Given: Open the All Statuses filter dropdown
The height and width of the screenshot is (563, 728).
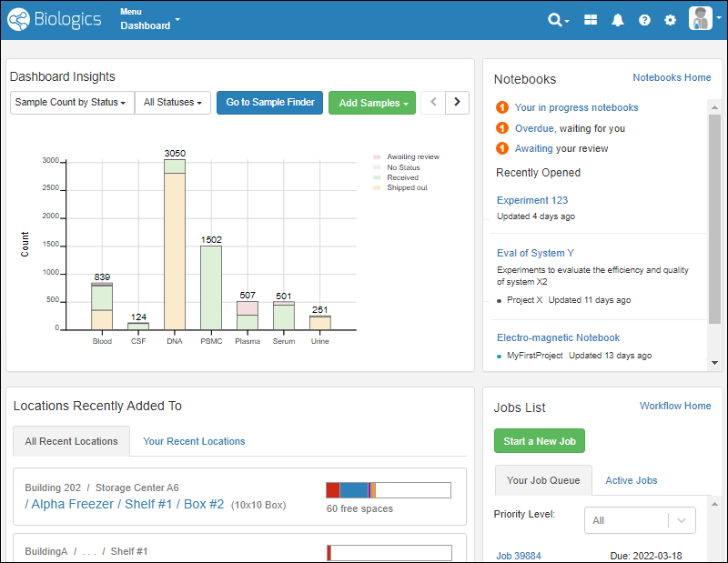Looking at the screenshot, I should click(173, 103).
